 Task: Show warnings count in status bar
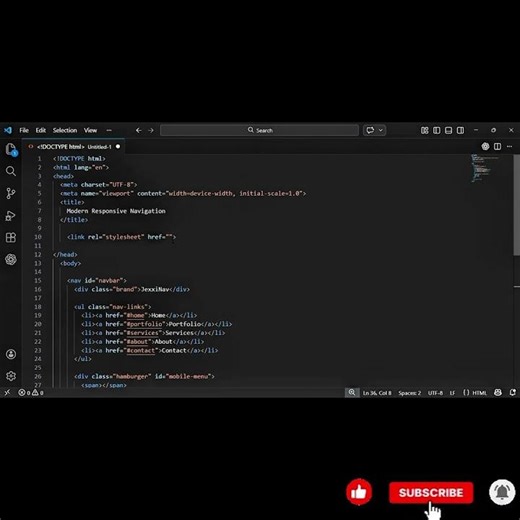[x=38, y=393]
